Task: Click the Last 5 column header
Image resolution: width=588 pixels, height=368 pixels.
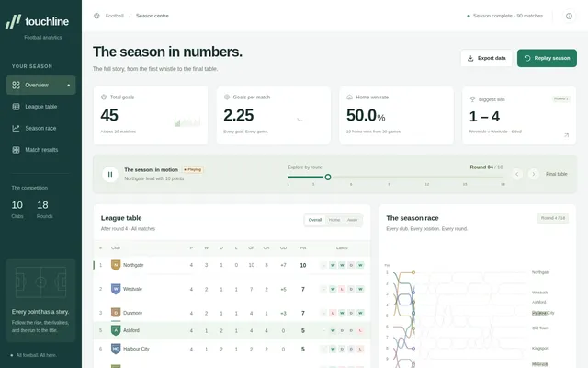Action: [342, 247]
